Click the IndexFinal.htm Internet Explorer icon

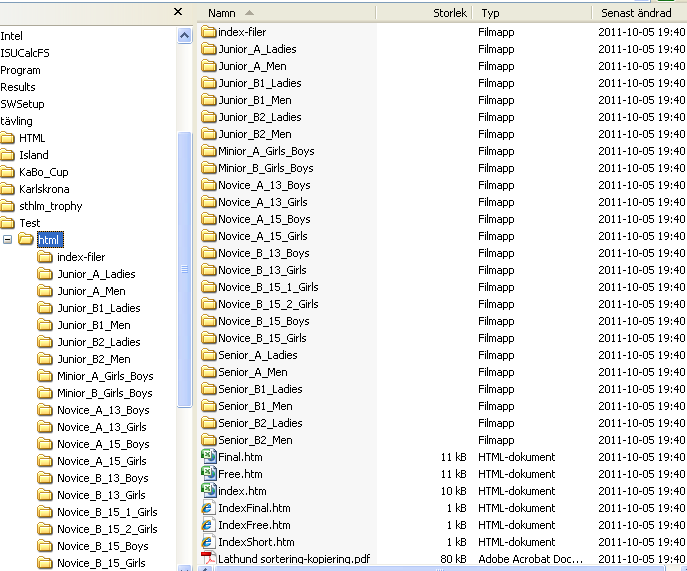click(x=209, y=508)
